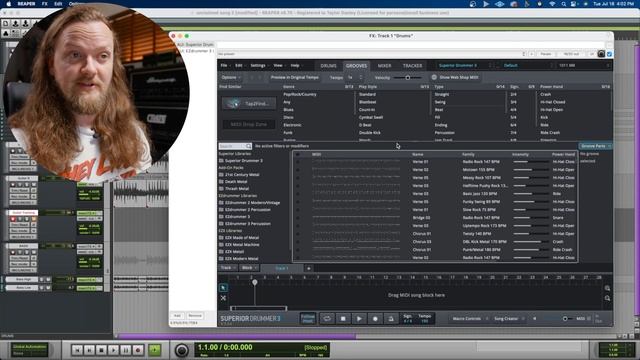The image size is (640, 360).
Task: Open the Apple menu
Action: coord(9,4)
